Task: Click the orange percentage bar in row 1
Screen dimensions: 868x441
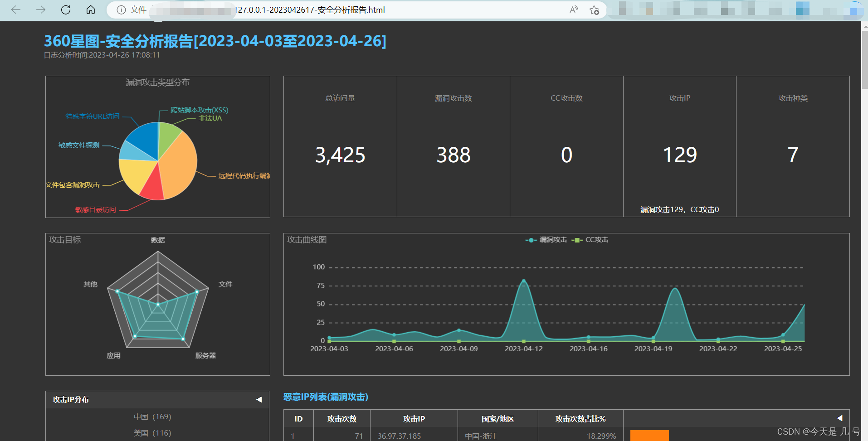Action: click(649, 436)
